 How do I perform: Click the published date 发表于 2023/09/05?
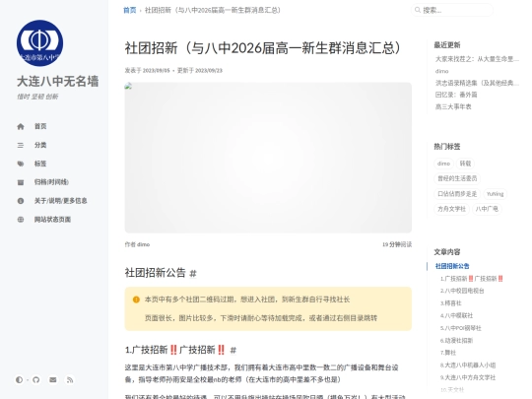[147, 70]
